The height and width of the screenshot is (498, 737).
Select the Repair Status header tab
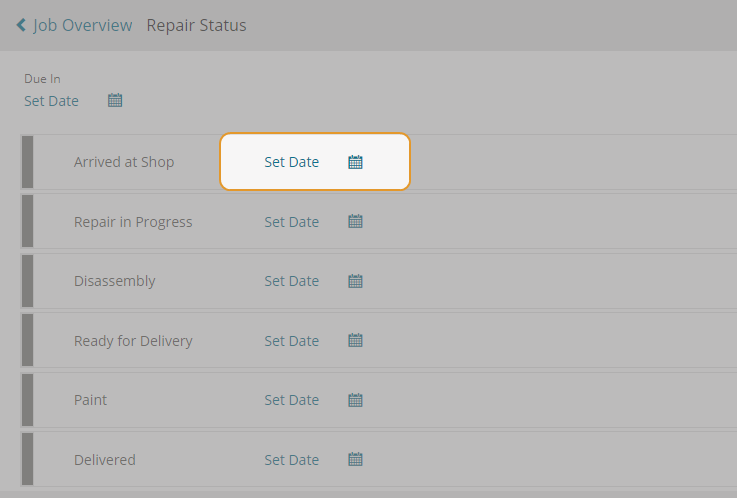tap(196, 25)
